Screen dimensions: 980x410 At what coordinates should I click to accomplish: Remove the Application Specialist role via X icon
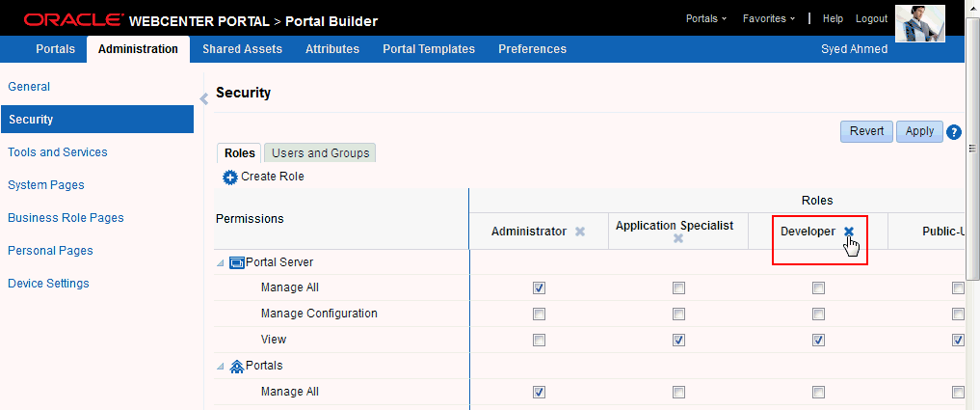(678, 238)
